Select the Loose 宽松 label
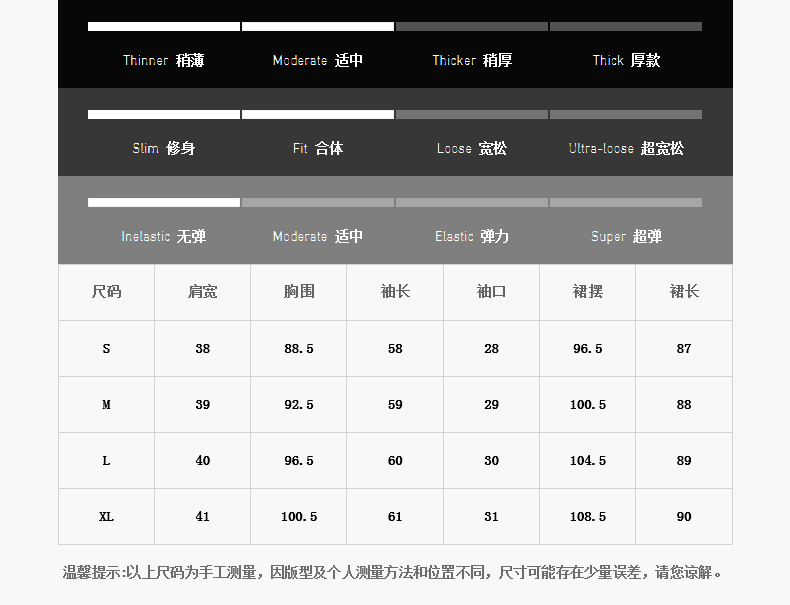 coord(472,148)
